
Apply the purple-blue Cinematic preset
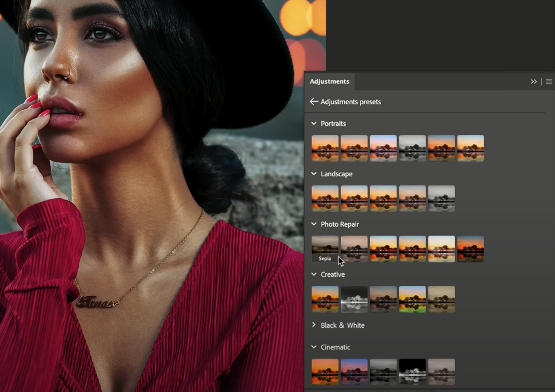pos(354,372)
